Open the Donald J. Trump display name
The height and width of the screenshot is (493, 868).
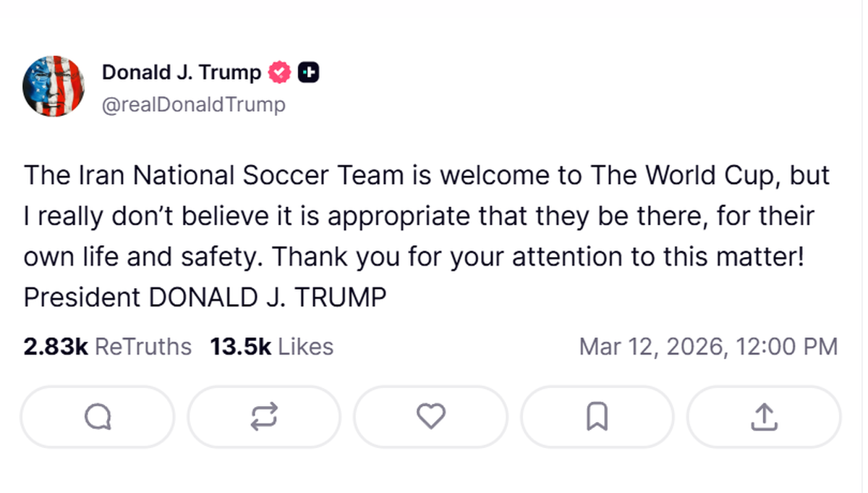coord(181,72)
